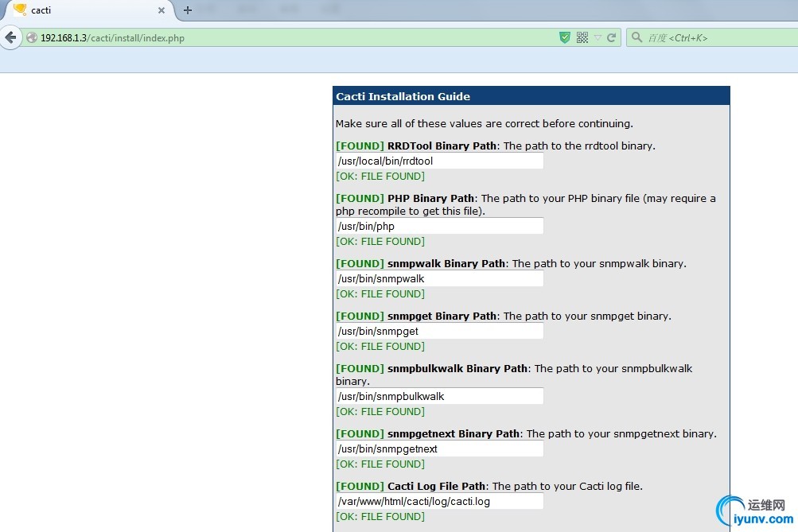Click OK: FILE FOUND under the RRDTool path
Viewport: 798px width, 532px height.
[380, 176]
